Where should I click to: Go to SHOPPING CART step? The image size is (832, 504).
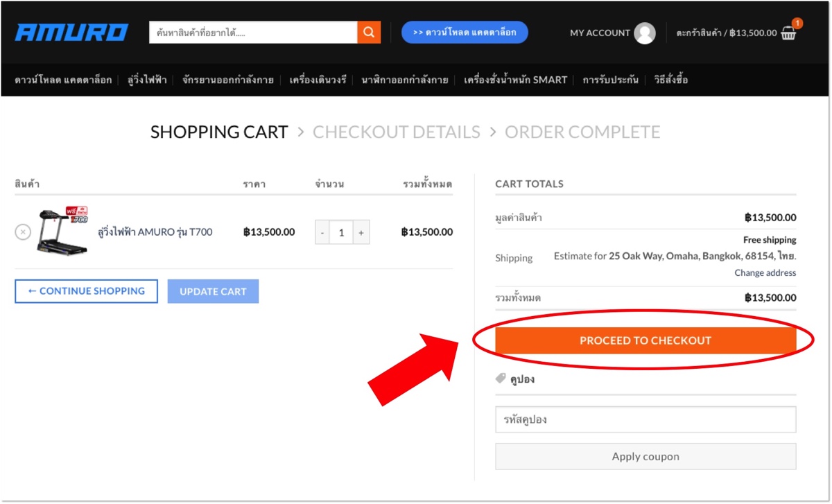click(x=219, y=132)
